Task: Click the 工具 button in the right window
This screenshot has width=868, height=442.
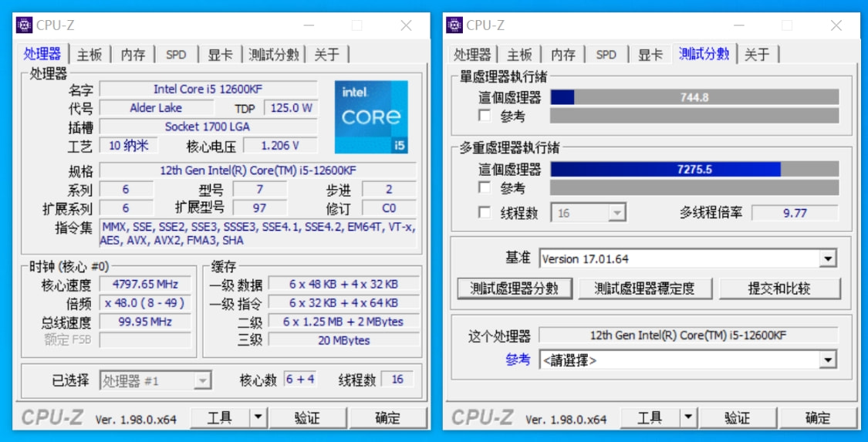Action: tap(650, 417)
